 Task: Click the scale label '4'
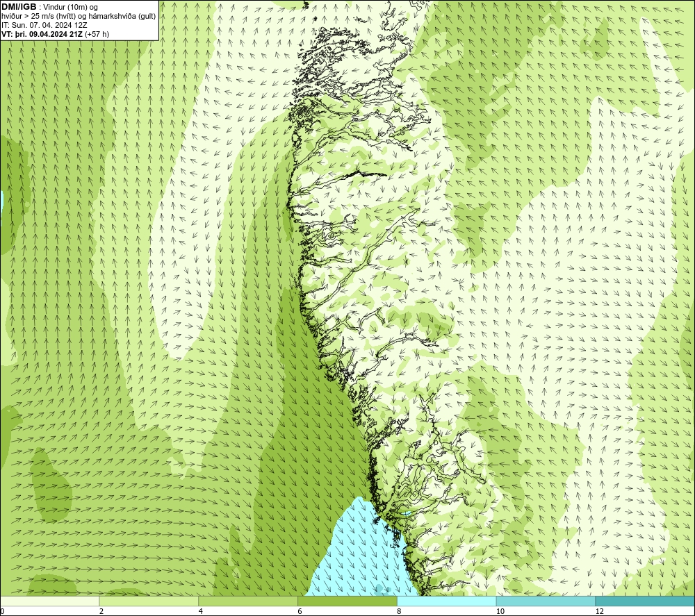(201, 612)
